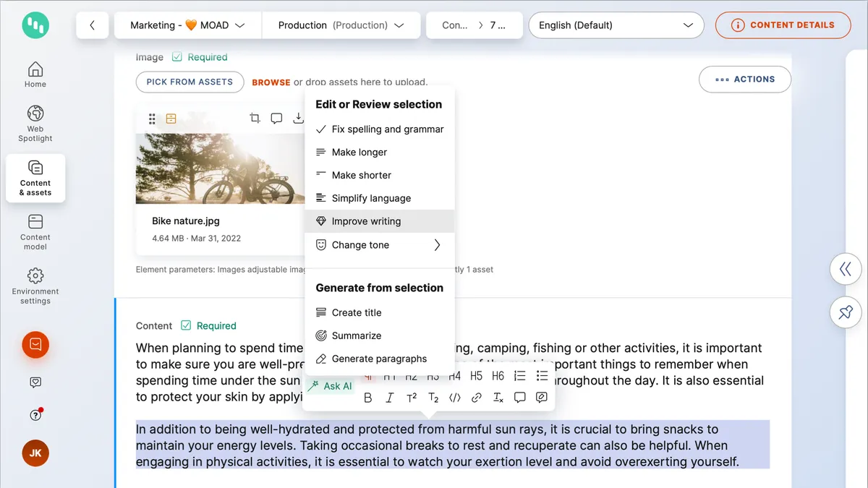Collapse sidebar with double chevron button
The image size is (868, 488).
(846, 270)
